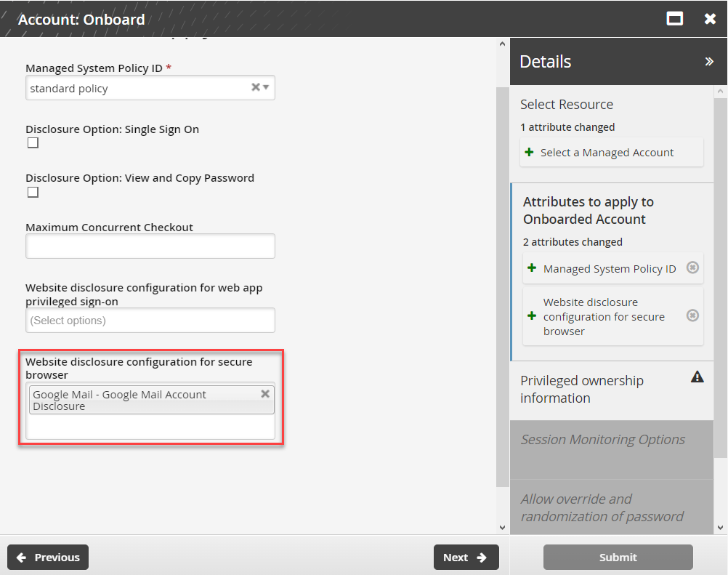The height and width of the screenshot is (575, 728).
Task: Toggle the Single Sign On disclosure checkbox off
Action: [x=32, y=142]
